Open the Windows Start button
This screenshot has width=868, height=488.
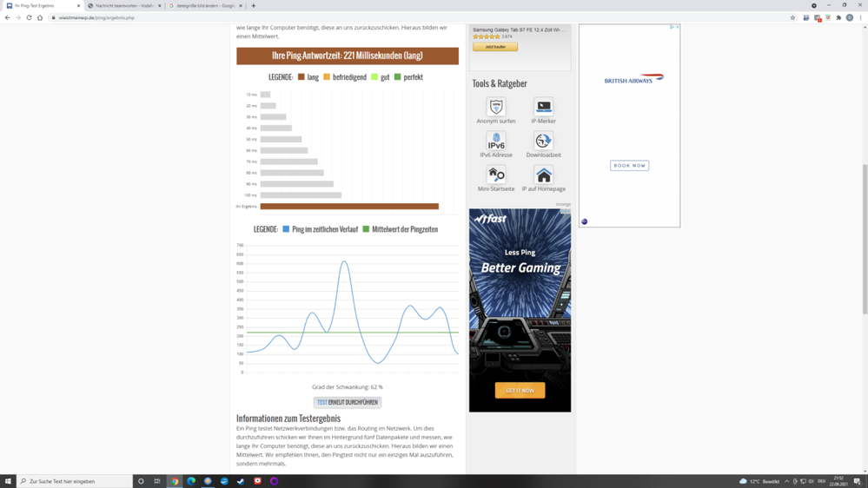point(8,481)
